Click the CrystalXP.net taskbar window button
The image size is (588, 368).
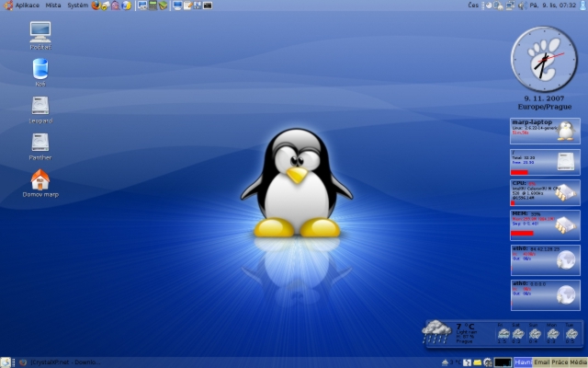[x=60, y=362]
